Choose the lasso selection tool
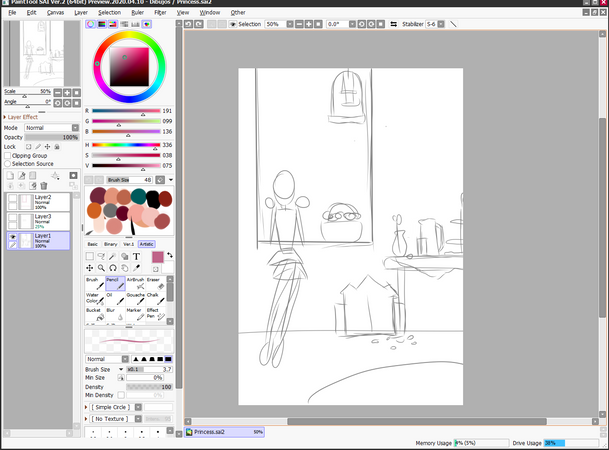The width and height of the screenshot is (609, 450). (101, 256)
